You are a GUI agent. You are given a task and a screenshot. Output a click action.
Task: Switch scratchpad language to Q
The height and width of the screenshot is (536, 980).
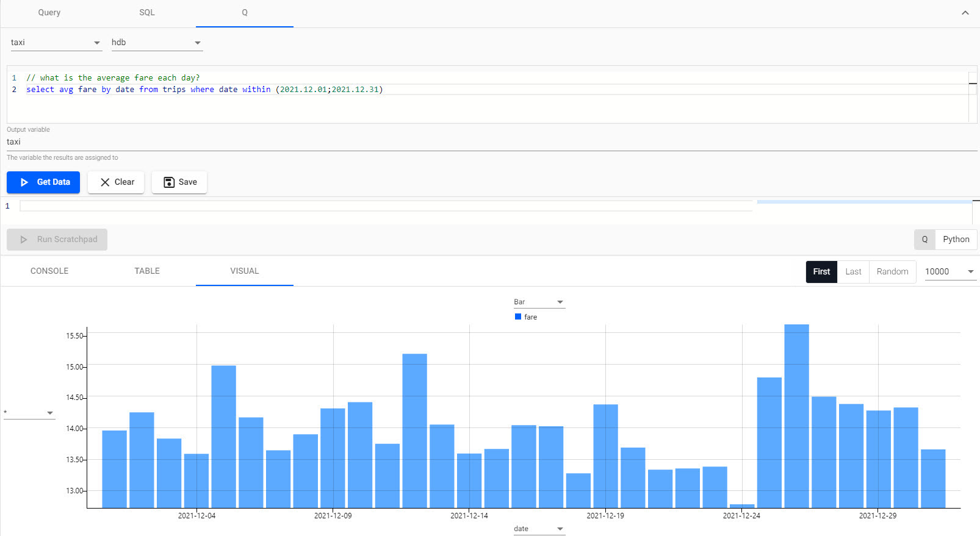pos(924,240)
